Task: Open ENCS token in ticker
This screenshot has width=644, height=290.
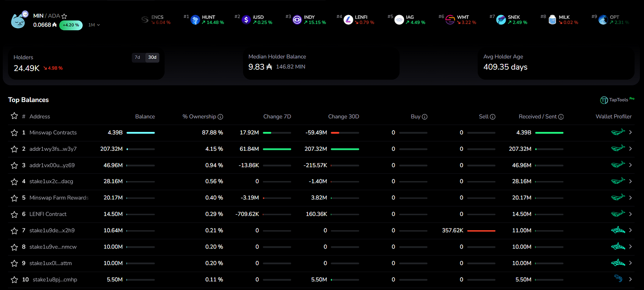Action: tap(155, 20)
